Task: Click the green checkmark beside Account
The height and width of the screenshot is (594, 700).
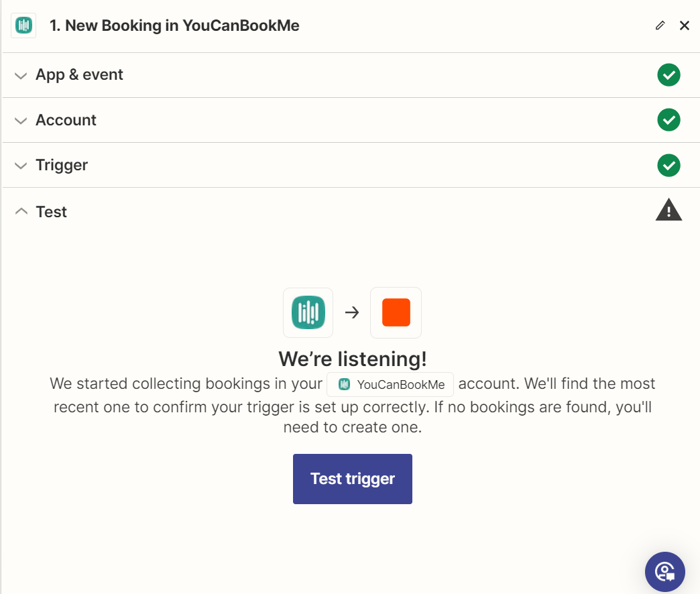Action: coord(668,120)
